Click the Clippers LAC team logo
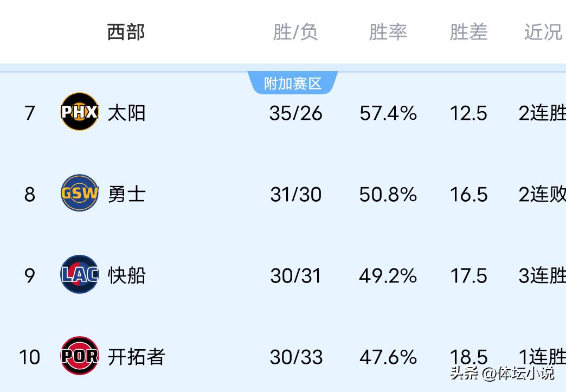This screenshot has width=566, height=392. tap(79, 274)
